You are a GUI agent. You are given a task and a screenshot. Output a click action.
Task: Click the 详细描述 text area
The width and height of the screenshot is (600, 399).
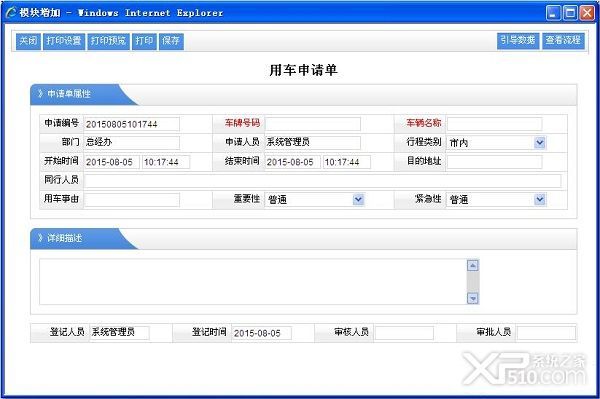tap(253, 282)
